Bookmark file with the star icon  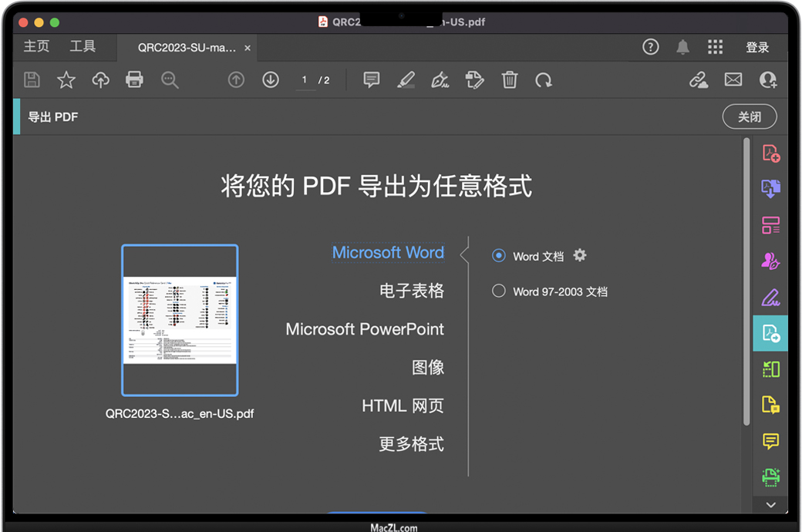click(66, 79)
